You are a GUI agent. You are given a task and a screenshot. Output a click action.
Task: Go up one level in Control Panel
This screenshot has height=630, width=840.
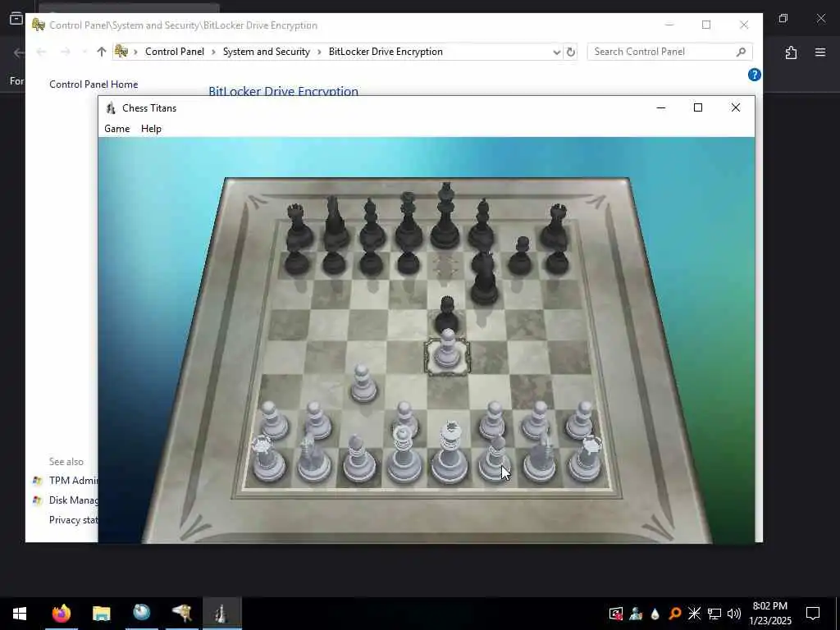point(102,52)
